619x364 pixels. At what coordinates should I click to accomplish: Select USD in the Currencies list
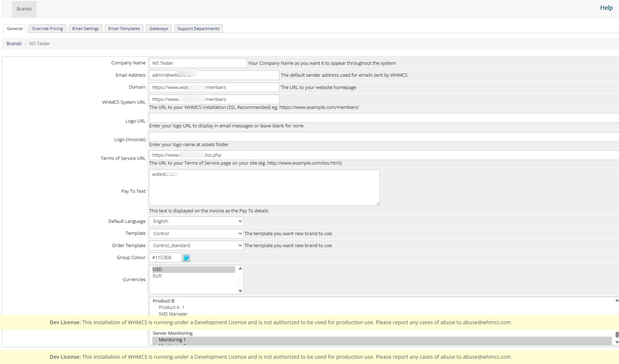coord(157,270)
